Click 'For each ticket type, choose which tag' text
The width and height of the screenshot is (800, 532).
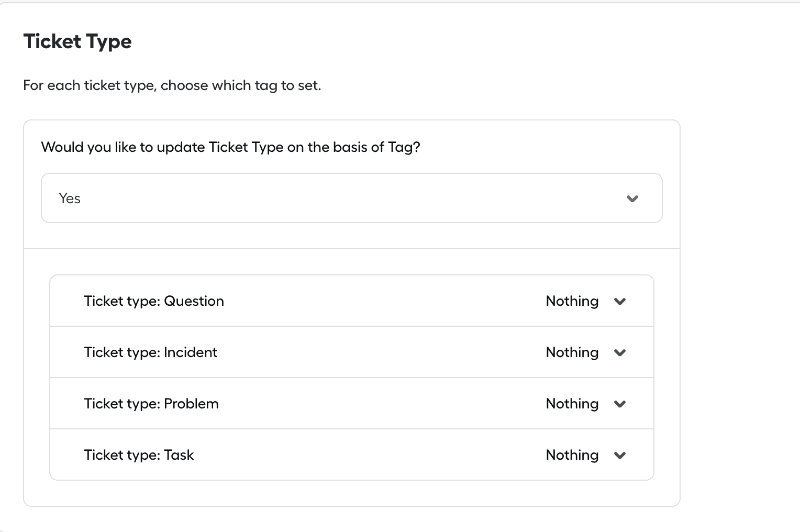[x=172, y=85]
